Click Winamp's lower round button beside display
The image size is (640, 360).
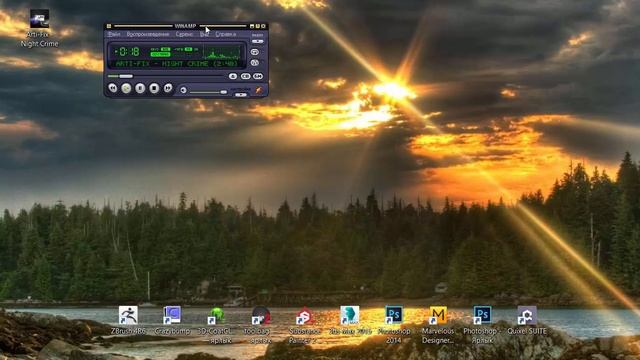(x=255, y=63)
